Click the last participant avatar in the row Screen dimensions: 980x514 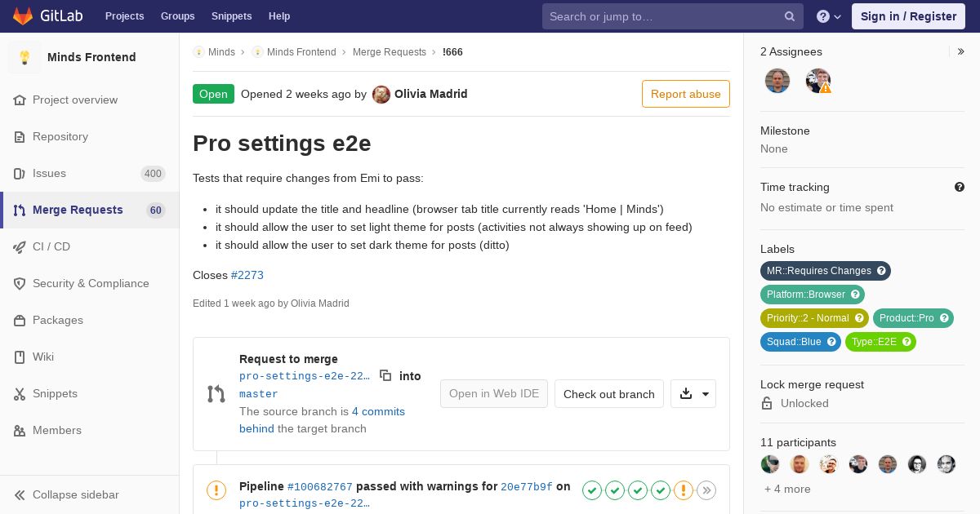tap(947, 464)
